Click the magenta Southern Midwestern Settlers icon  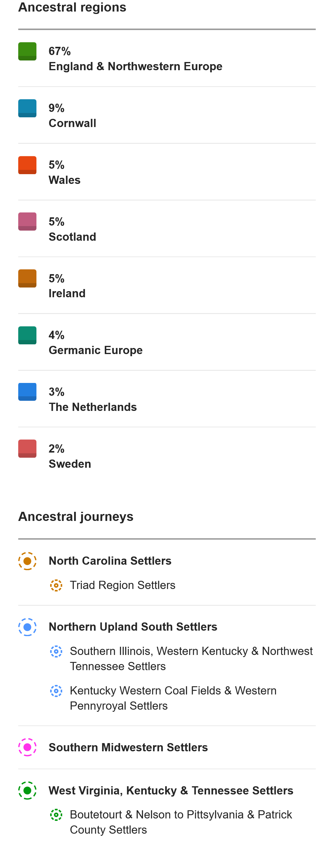(x=27, y=747)
